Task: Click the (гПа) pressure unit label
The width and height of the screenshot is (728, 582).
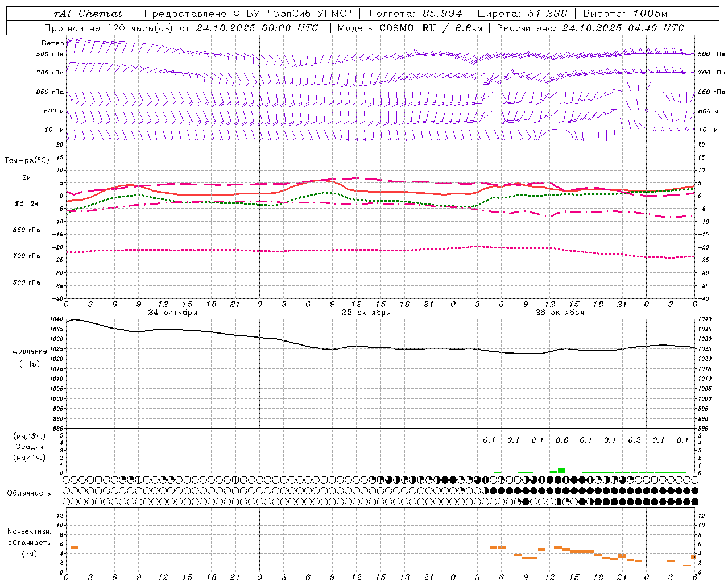Action: (30, 364)
